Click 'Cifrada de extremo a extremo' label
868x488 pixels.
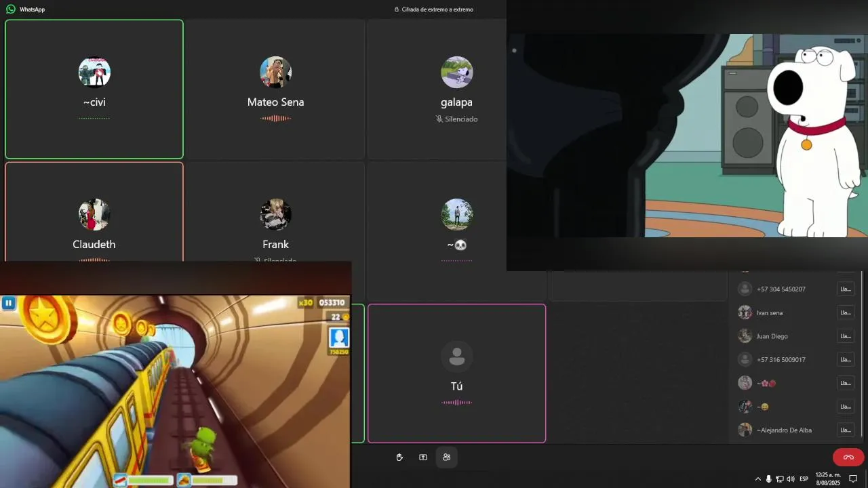pos(437,9)
